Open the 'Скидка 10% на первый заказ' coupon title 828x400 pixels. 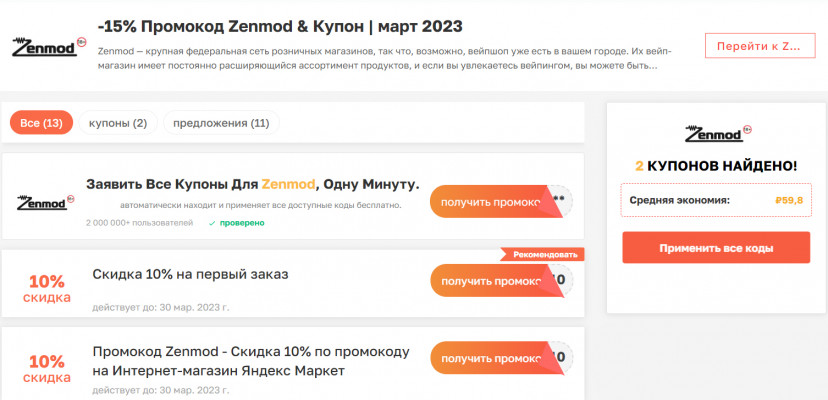click(190, 274)
